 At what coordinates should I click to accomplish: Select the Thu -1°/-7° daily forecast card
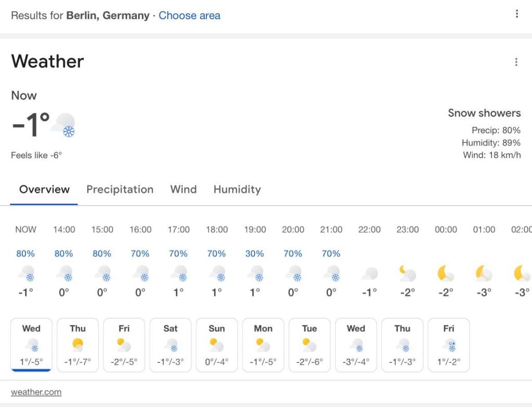click(78, 345)
